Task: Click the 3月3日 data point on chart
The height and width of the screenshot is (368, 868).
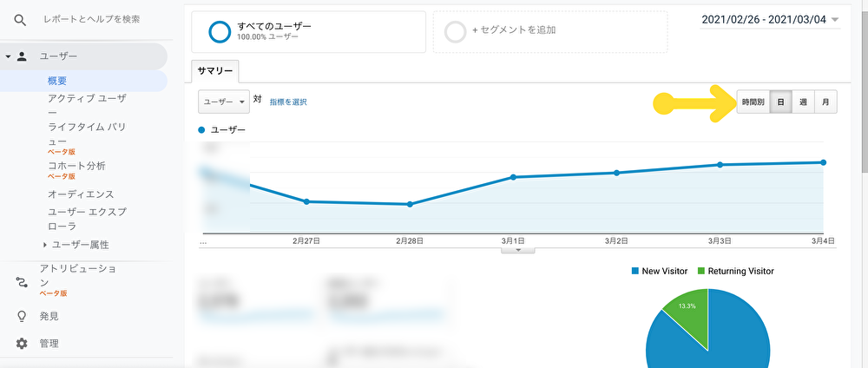Action: [720, 165]
